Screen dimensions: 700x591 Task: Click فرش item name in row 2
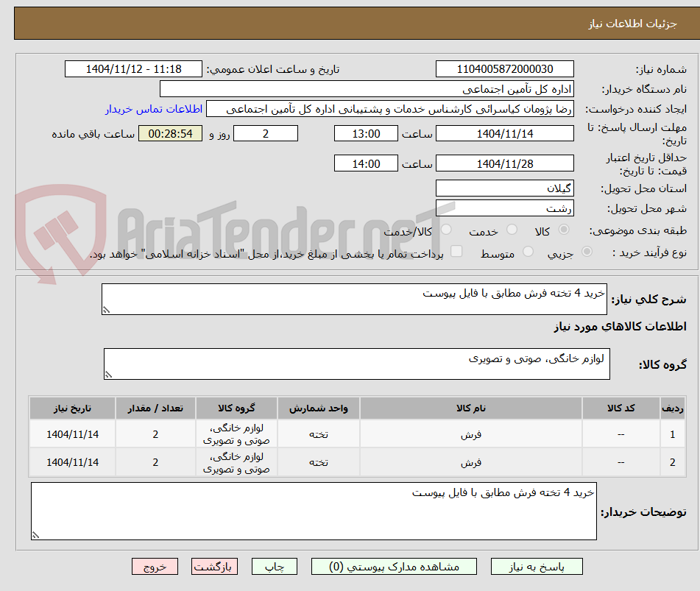[471, 462]
